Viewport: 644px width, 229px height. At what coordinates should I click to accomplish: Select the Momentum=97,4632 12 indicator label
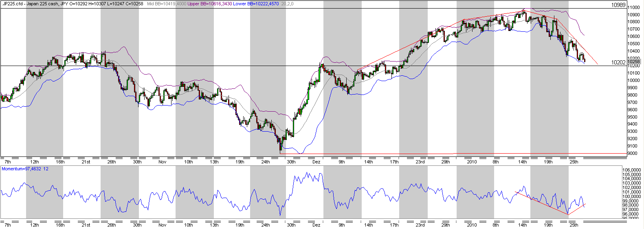[x=25, y=169]
